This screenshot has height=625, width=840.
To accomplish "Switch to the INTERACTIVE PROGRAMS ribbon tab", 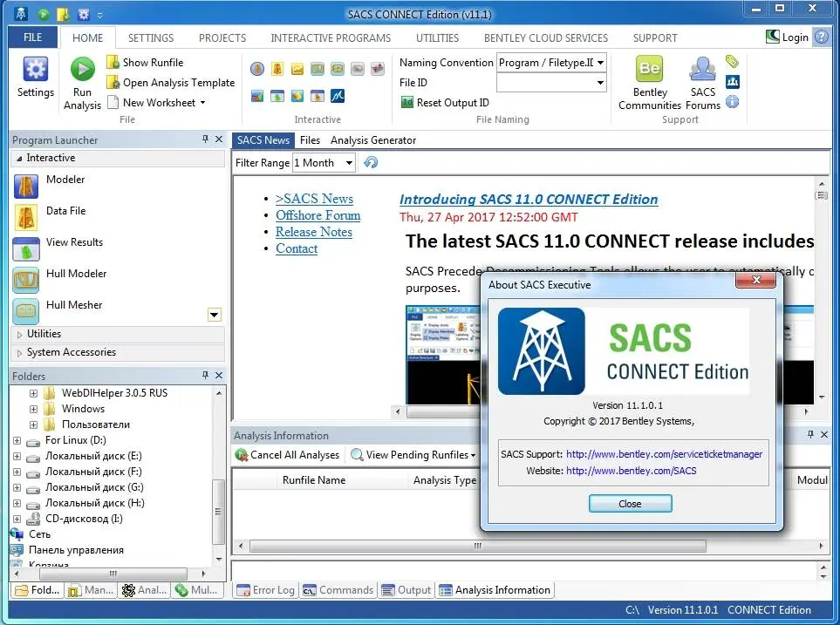I will click(x=331, y=38).
